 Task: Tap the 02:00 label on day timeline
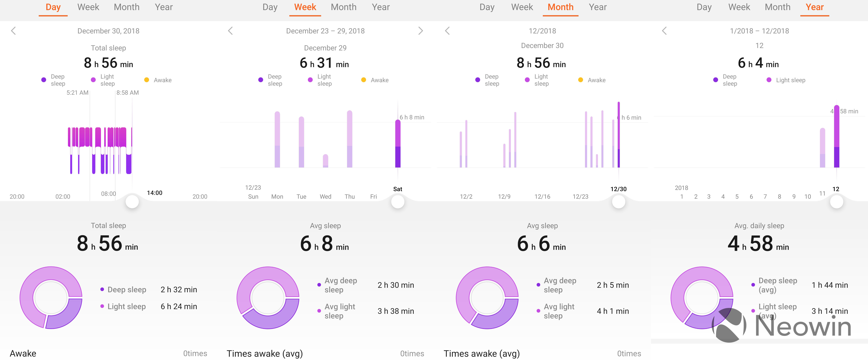(x=63, y=197)
